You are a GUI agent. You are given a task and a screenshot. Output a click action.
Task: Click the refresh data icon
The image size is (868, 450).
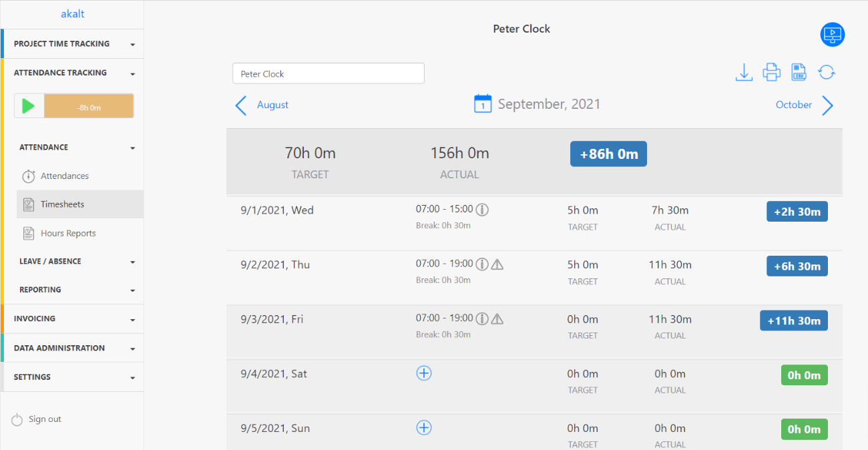[x=827, y=72]
